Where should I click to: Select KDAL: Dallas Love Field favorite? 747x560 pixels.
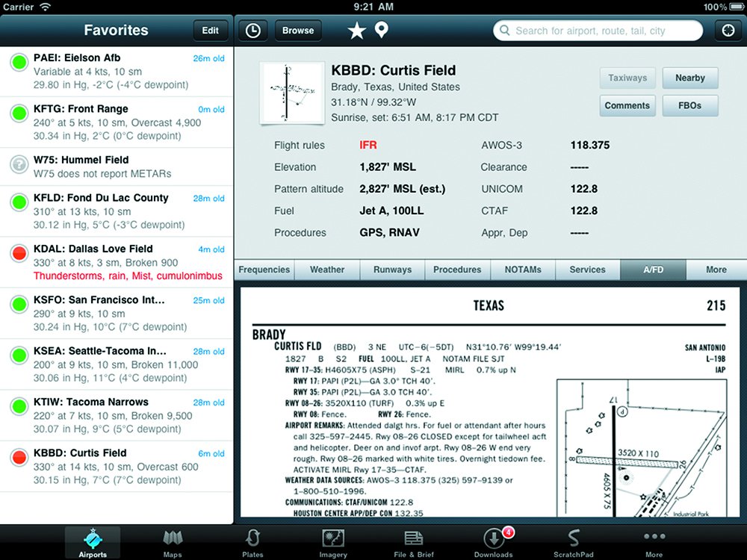point(117,261)
